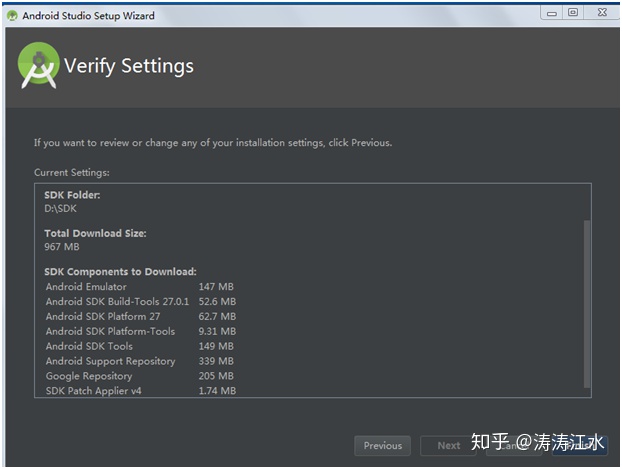Screen dimensions: 622x469
Task: Select the Android SDK Platform 27 row
Action: point(140,316)
